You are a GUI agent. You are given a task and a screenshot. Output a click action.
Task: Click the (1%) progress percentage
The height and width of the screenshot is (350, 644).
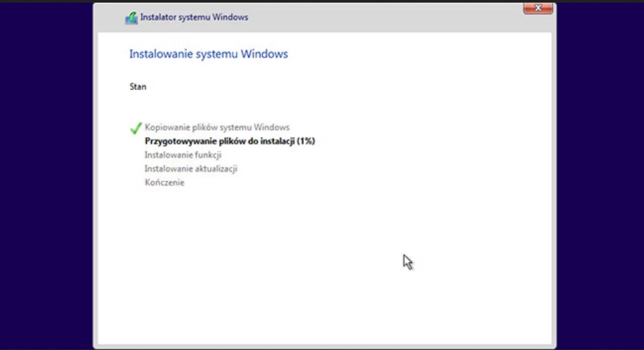[306, 141]
